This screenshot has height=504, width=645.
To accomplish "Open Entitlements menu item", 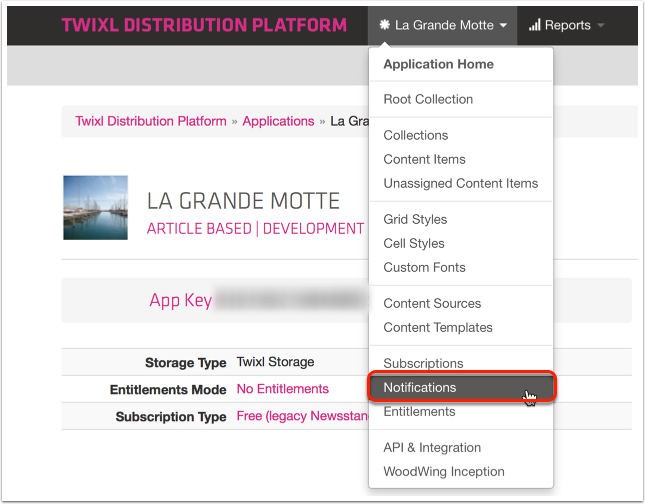I will pos(419,412).
